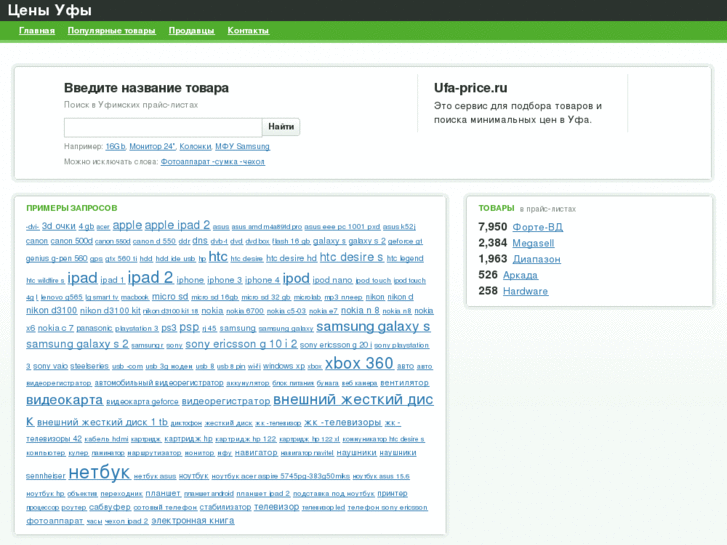The image size is (727, 545).
Task: Click the Ufa-price.ru heading
Action: point(471,88)
